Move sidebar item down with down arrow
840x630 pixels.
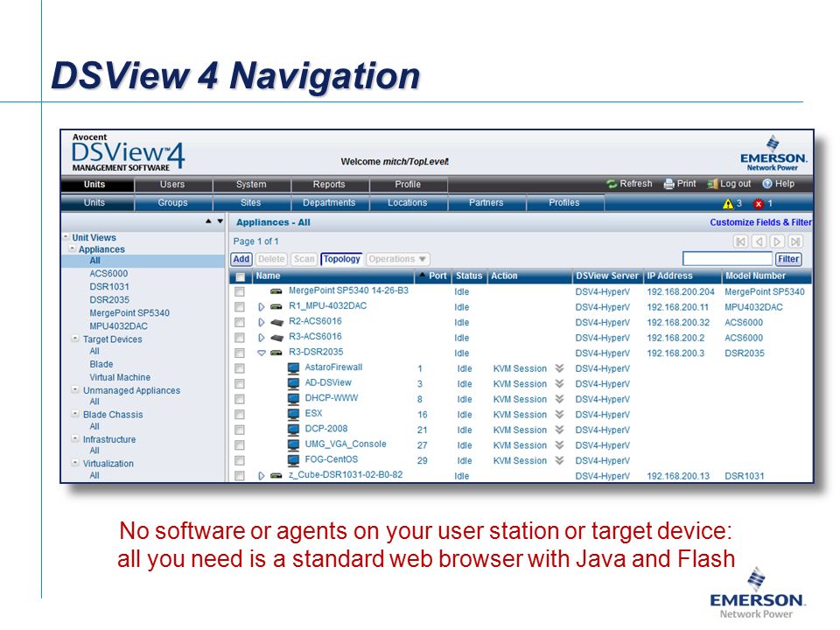[220, 221]
